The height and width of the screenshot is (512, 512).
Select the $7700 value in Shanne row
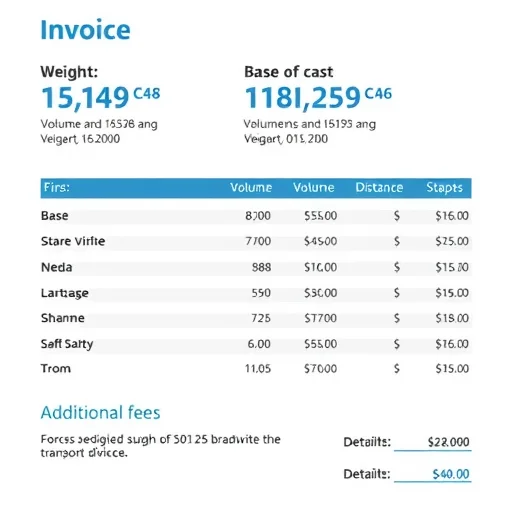320,318
